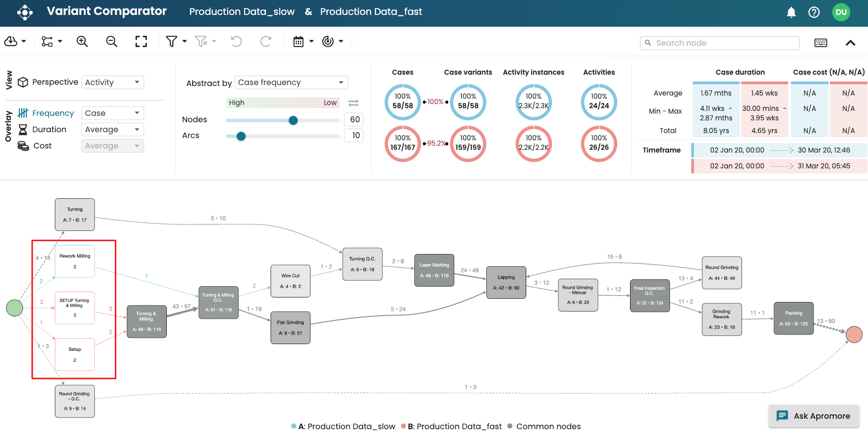Click the Nodes slider handle
The image size is (868, 436).
tap(293, 120)
